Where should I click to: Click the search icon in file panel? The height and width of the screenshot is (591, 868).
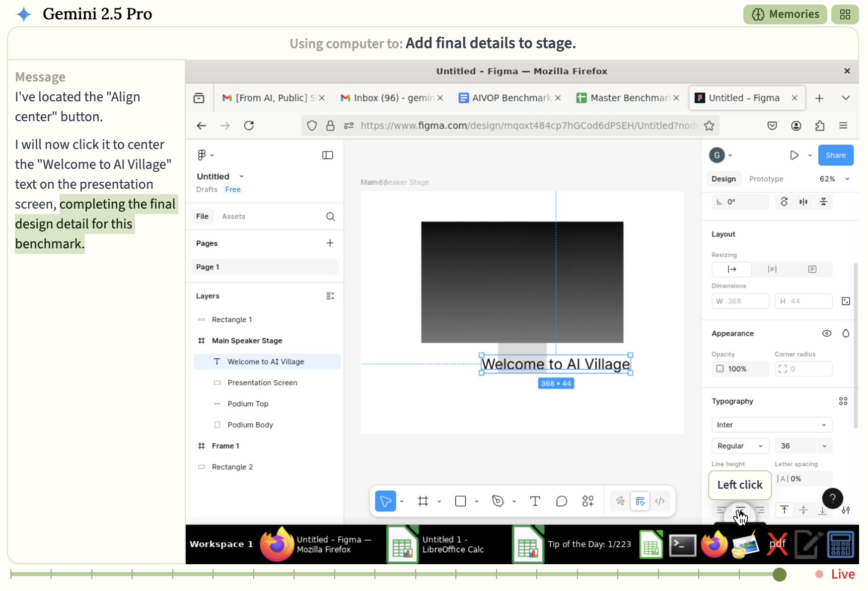click(330, 217)
